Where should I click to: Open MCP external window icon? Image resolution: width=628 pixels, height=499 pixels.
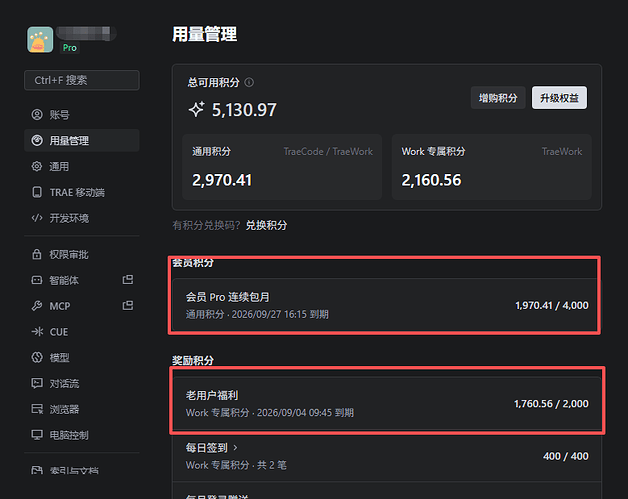[x=128, y=306]
